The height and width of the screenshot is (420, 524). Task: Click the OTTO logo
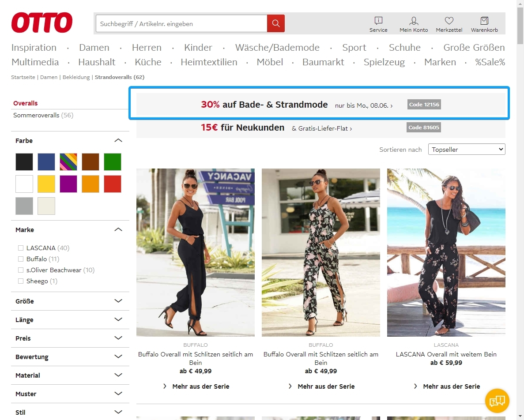coord(42,22)
